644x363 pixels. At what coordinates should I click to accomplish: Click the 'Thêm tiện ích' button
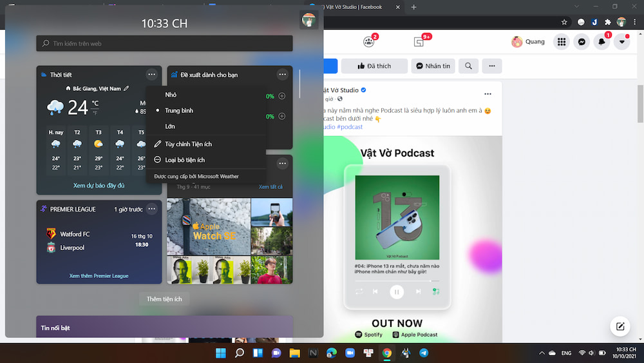point(164,299)
